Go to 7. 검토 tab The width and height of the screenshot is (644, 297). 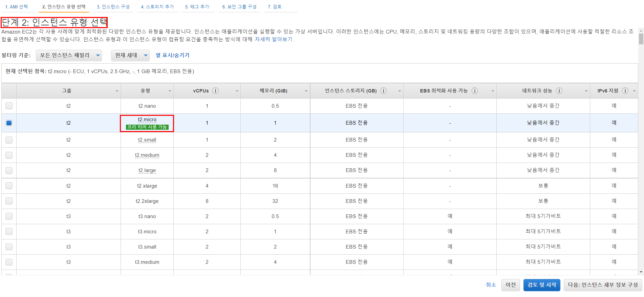click(275, 7)
